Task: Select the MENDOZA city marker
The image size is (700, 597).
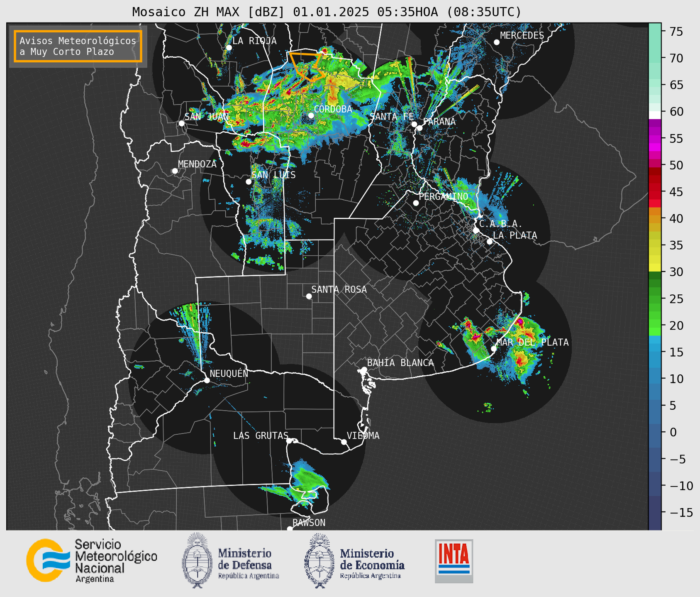Action: (x=175, y=171)
